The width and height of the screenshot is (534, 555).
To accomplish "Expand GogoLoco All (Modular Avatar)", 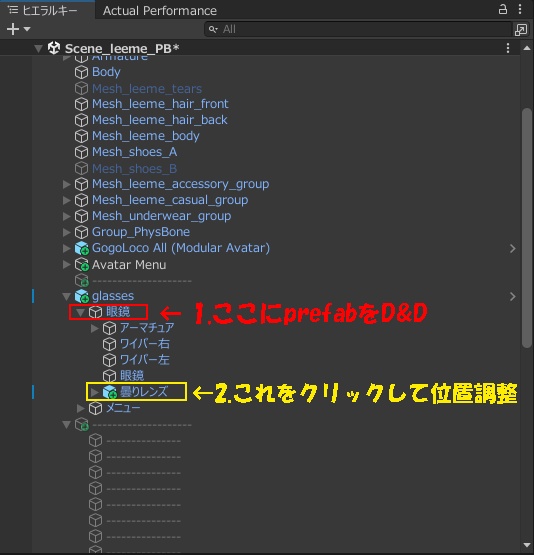I will click(x=67, y=248).
